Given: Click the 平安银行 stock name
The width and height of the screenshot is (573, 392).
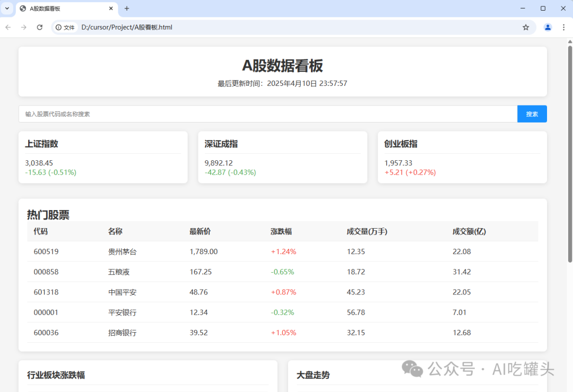Looking at the screenshot, I should tap(123, 312).
